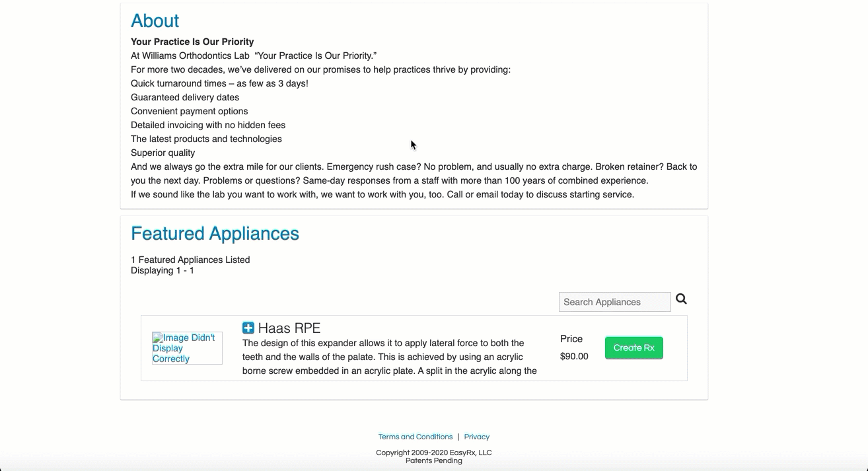Click the magnifying glass search icon
Screen dimensions: 868x471
[x=681, y=299]
